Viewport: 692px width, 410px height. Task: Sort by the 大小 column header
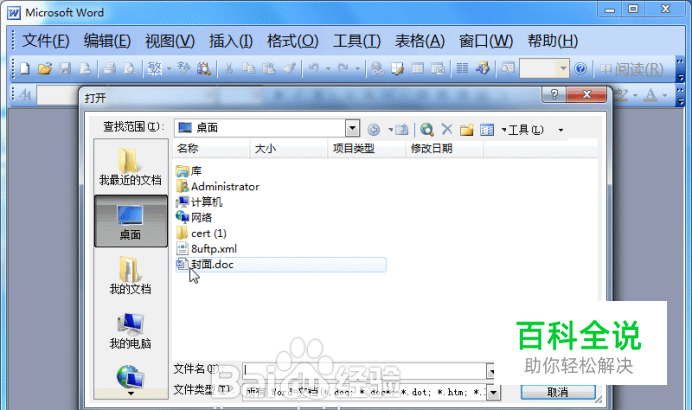point(289,148)
